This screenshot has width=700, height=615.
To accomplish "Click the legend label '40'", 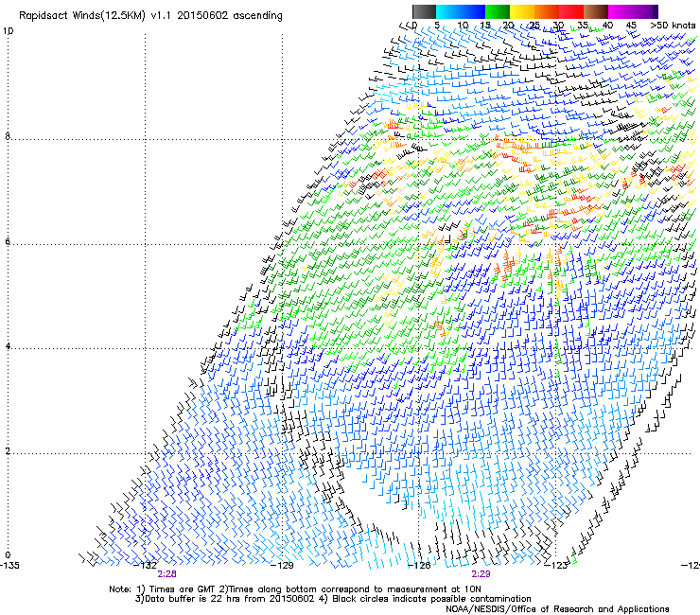I will point(607,26).
